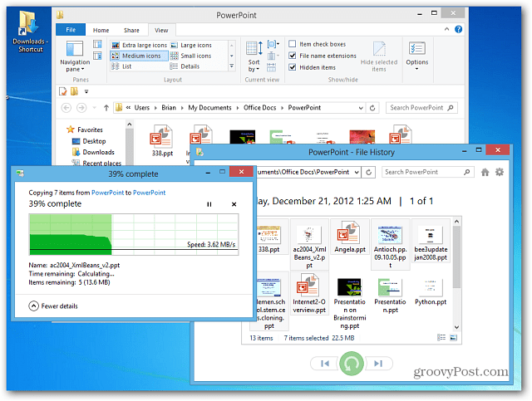Collapse with Fewer details
Viewport: 532px width, 401px height.
tap(53, 306)
